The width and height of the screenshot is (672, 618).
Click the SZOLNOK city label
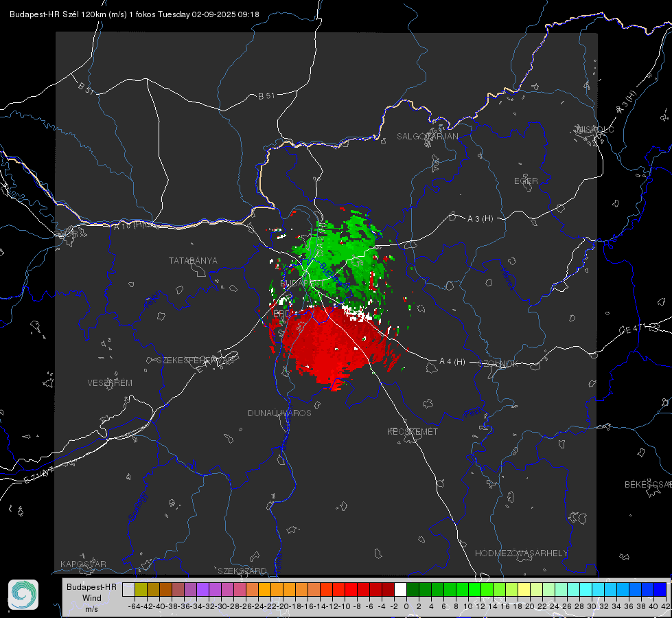pyautogui.click(x=498, y=364)
